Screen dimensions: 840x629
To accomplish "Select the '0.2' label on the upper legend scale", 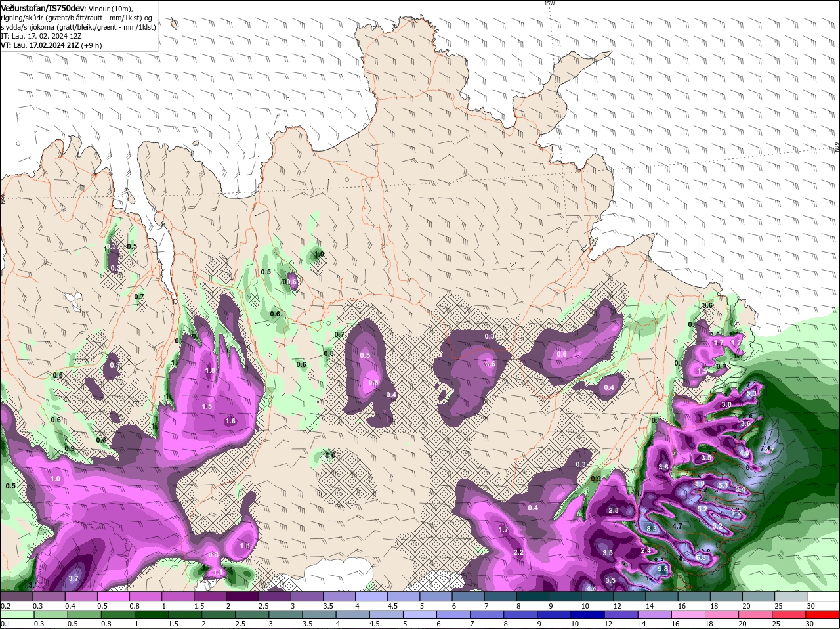I will [5, 605].
